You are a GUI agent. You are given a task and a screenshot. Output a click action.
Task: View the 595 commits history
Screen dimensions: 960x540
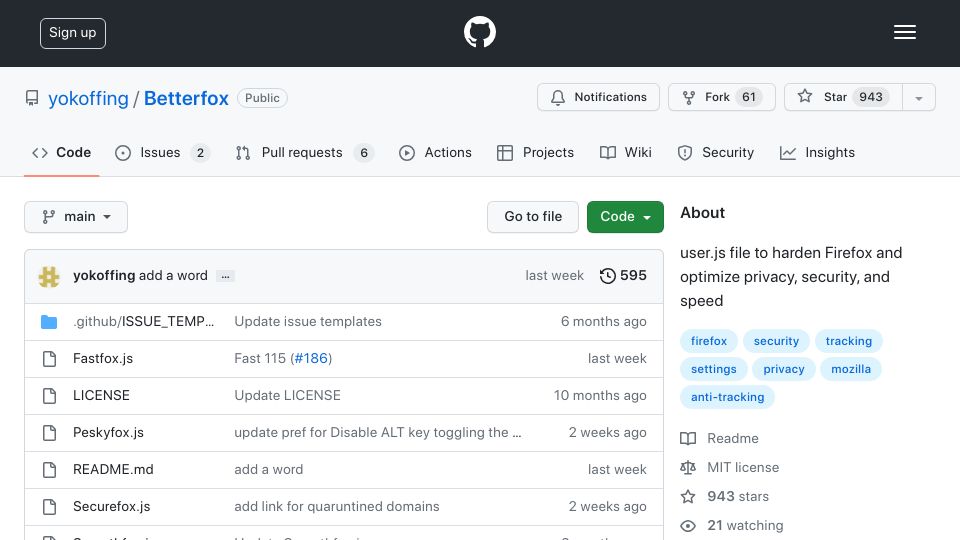click(623, 276)
